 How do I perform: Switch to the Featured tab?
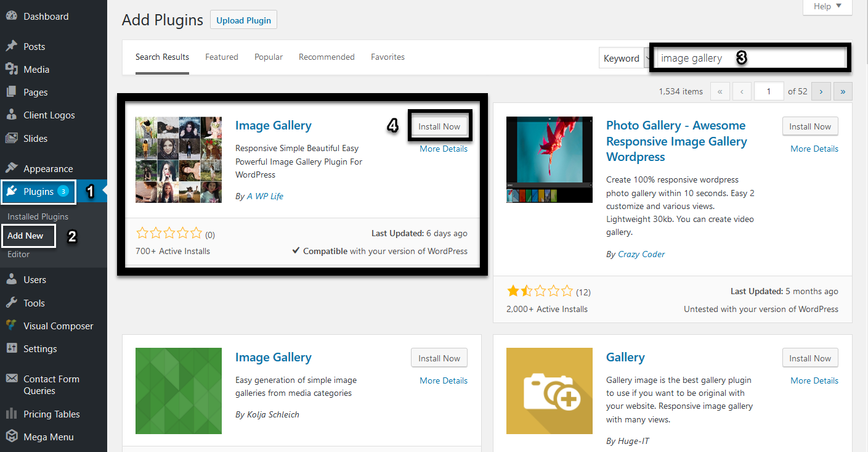coord(221,57)
